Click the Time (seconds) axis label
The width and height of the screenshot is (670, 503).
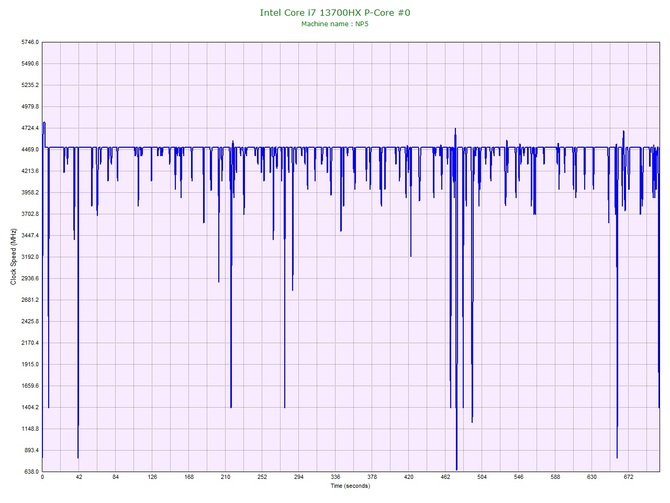point(350,485)
